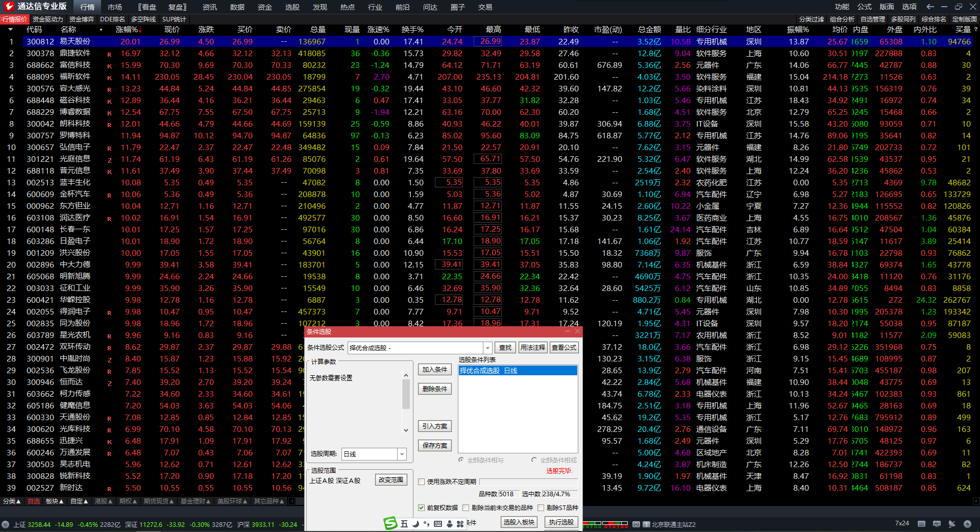Viewport: 980px width, 532px height.
Task: Open 选股周期 日线 dropdown
Action: pyautogui.click(x=402, y=454)
